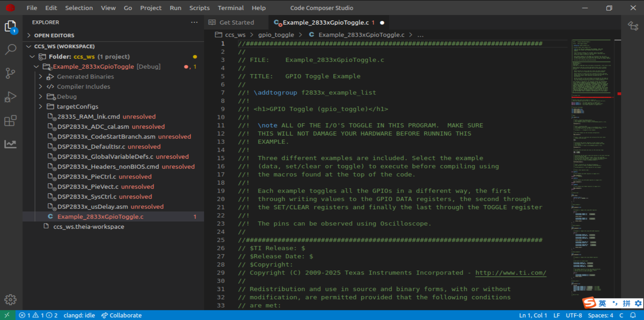The height and width of the screenshot is (320, 644).
Task: Expand the OPEN EDITORS section
Action: click(54, 35)
